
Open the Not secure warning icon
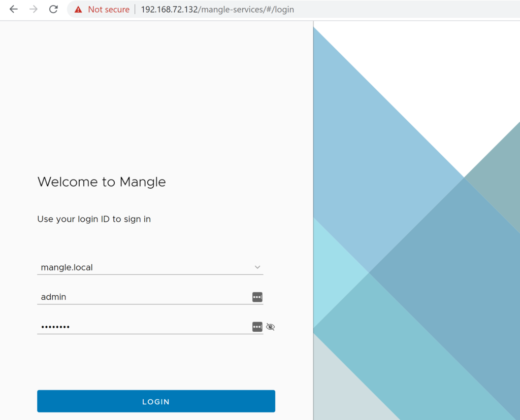click(x=78, y=10)
